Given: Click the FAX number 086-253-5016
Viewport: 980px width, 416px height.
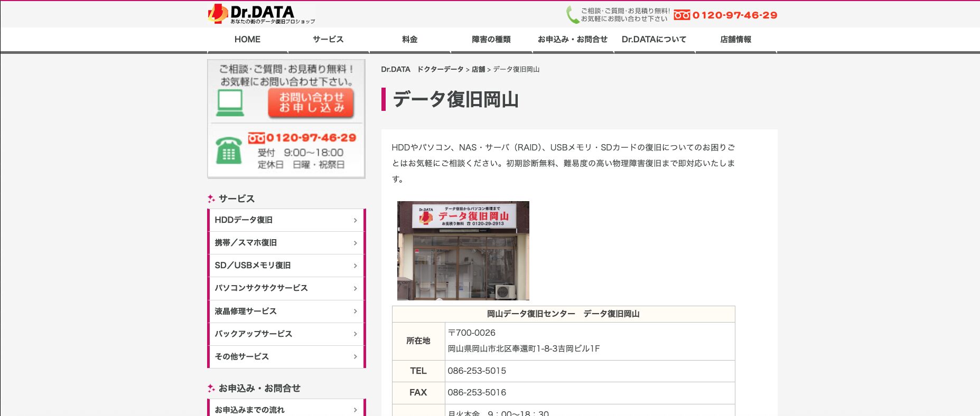Looking at the screenshot, I should pos(477,393).
